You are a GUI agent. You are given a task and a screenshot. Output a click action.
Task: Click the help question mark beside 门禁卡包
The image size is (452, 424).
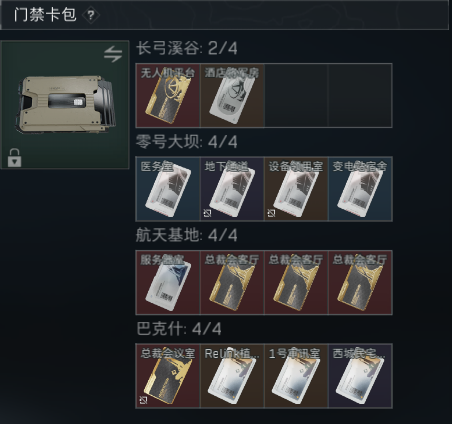coord(91,15)
